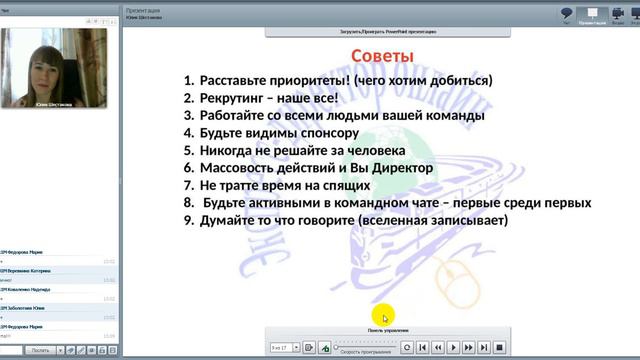Screen dimensions: 640x360
Task: Click the green annotation icon in control panel
Action: coord(324,348)
